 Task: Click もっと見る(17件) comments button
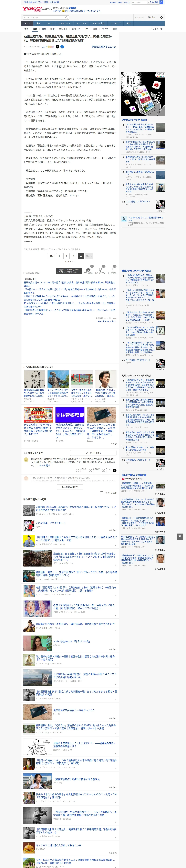point(70,487)
